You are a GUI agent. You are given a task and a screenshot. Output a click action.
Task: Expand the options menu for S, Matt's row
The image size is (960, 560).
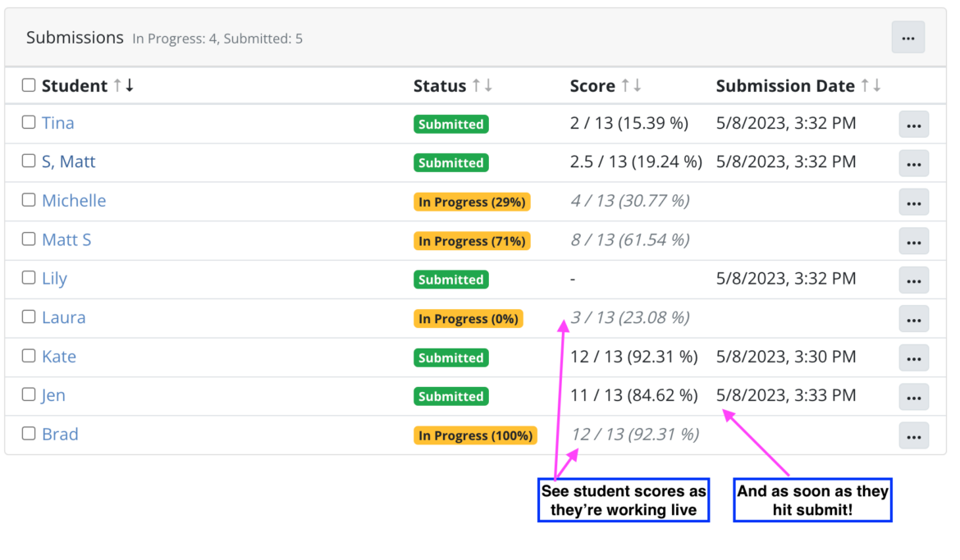[x=913, y=163]
